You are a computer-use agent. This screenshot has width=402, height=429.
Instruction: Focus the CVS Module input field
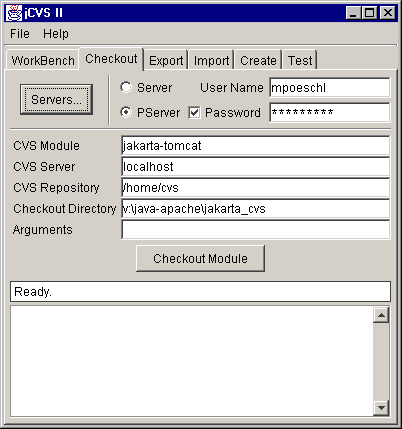coord(255,146)
